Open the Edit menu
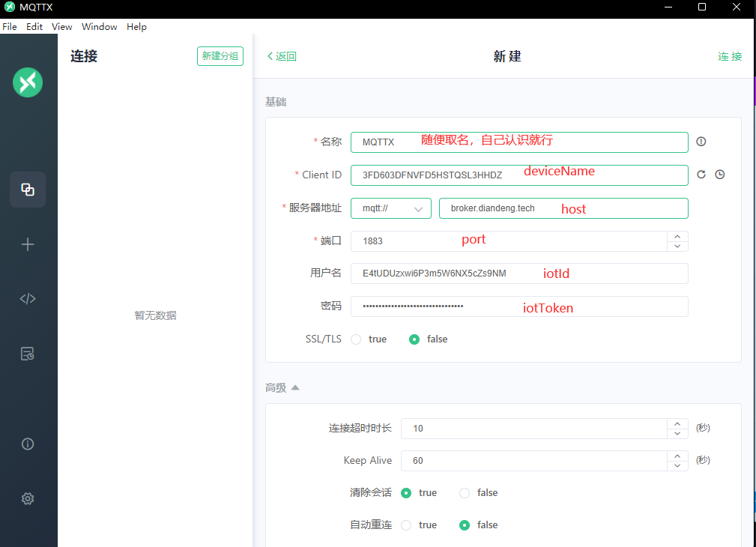Screen dimensions: 756x547 click(34, 26)
